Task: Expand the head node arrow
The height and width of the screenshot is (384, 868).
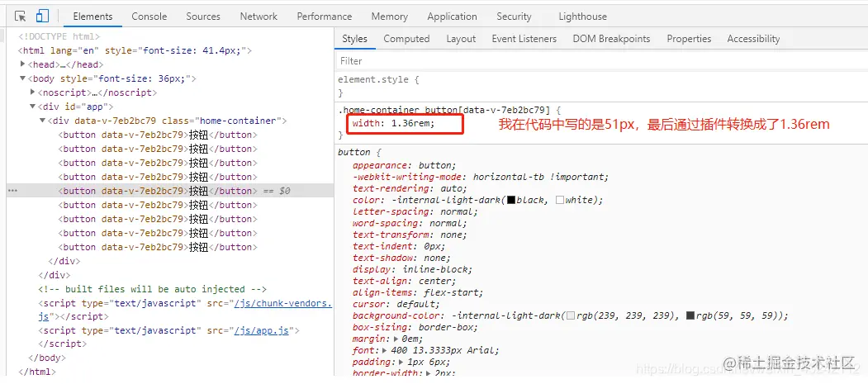Action: 22,64
